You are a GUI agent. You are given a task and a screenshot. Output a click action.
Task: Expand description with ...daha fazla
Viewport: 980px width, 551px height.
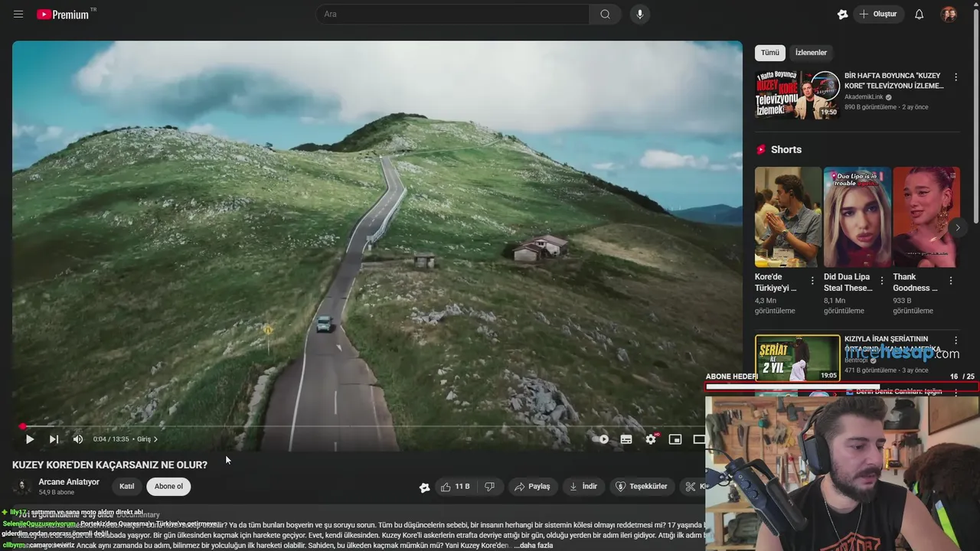[534, 546]
